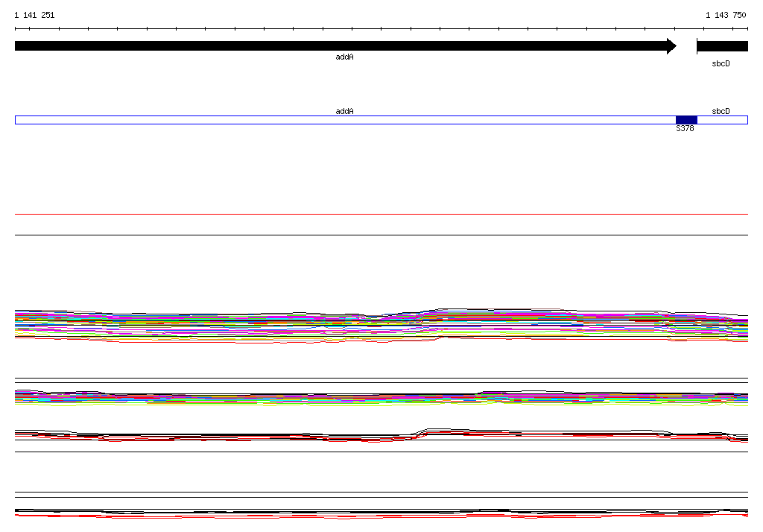This screenshot has height=532, width=763.
Task: Select the dark blue S378 segment
Action: (686, 120)
